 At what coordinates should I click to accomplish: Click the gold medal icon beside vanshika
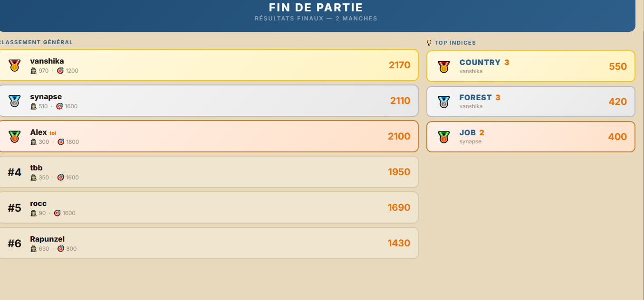(x=14, y=66)
